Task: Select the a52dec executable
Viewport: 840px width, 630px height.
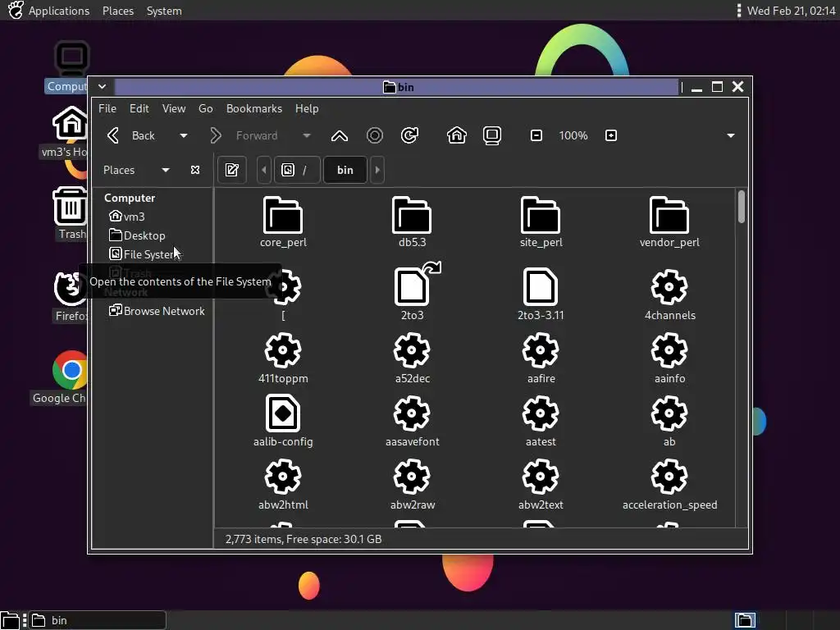Action: point(412,358)
